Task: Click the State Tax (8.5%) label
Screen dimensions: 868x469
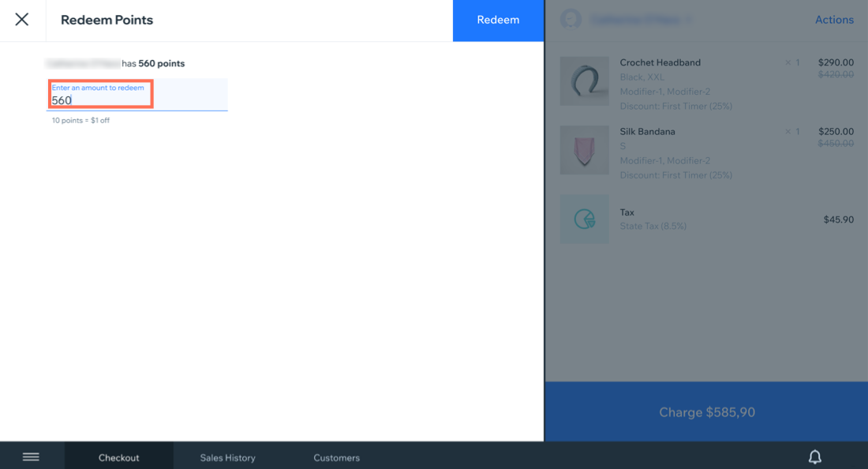Action: [x=653, y=226]
